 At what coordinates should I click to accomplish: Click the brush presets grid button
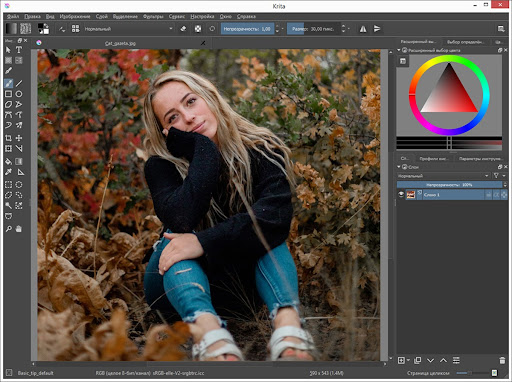pyautogui.click(x=76, y=29)
